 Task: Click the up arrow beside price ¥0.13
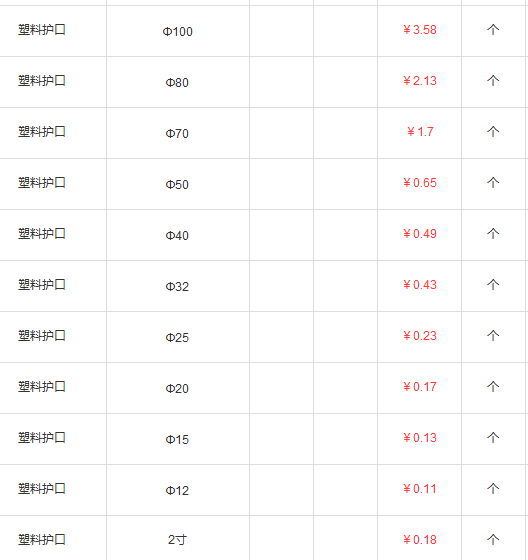coord(493,438)
